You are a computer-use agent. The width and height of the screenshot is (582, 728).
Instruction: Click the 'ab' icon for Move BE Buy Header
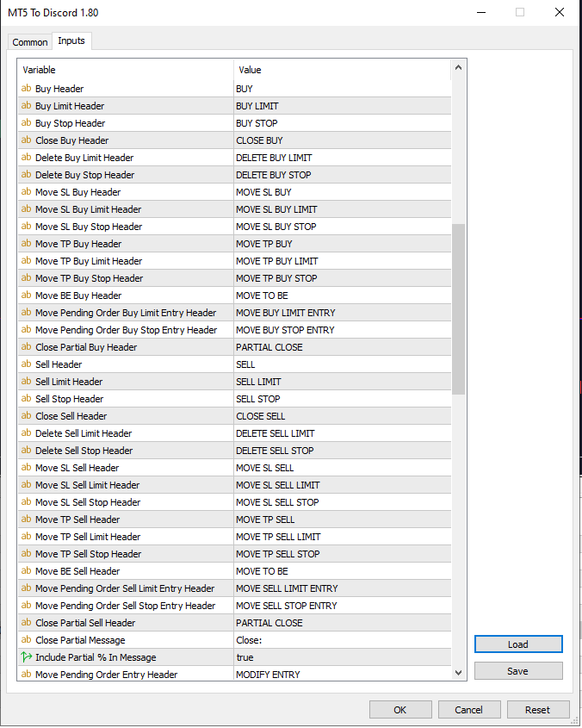coord(27,296)
